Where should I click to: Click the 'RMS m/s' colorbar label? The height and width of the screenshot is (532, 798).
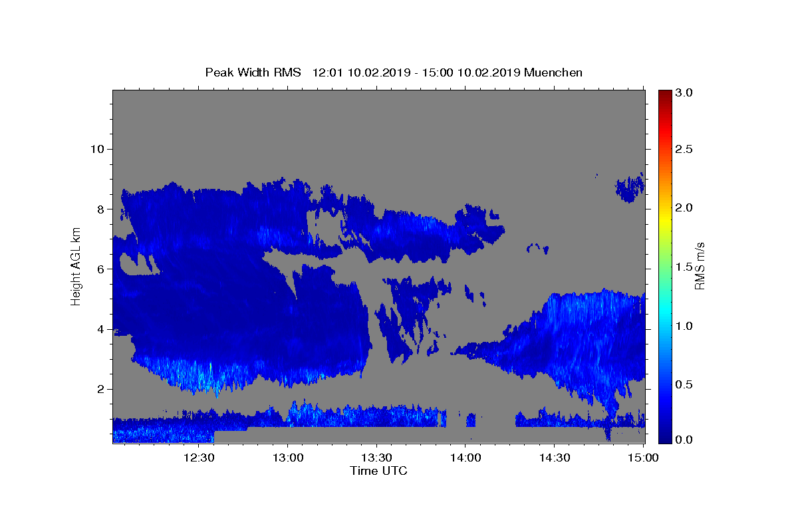point(700,266)
